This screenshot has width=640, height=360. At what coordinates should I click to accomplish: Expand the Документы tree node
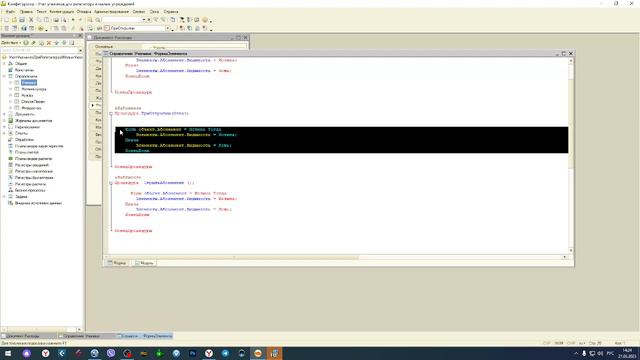coord(4,114)
